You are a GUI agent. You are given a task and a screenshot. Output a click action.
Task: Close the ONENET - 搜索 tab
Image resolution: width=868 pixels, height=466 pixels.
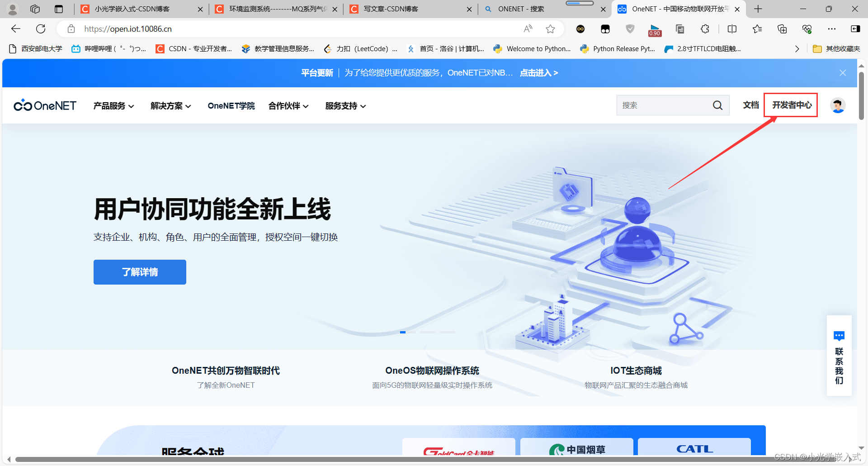coord(603,9)
